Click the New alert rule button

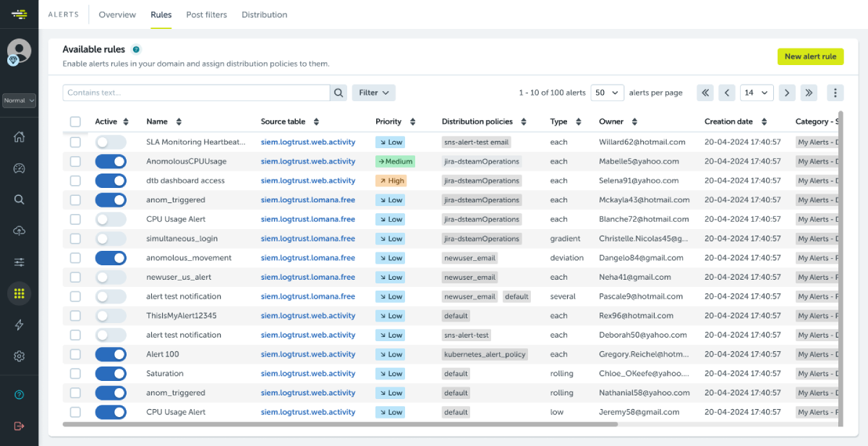tap(810, 56)
